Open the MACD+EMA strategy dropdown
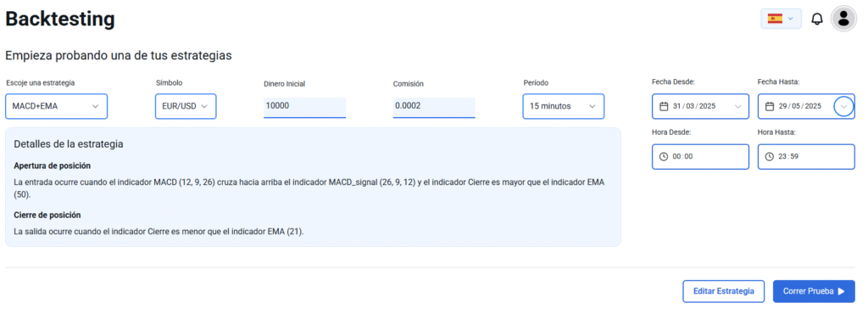This screenshot has height=314, width=868. pos(57,106)
